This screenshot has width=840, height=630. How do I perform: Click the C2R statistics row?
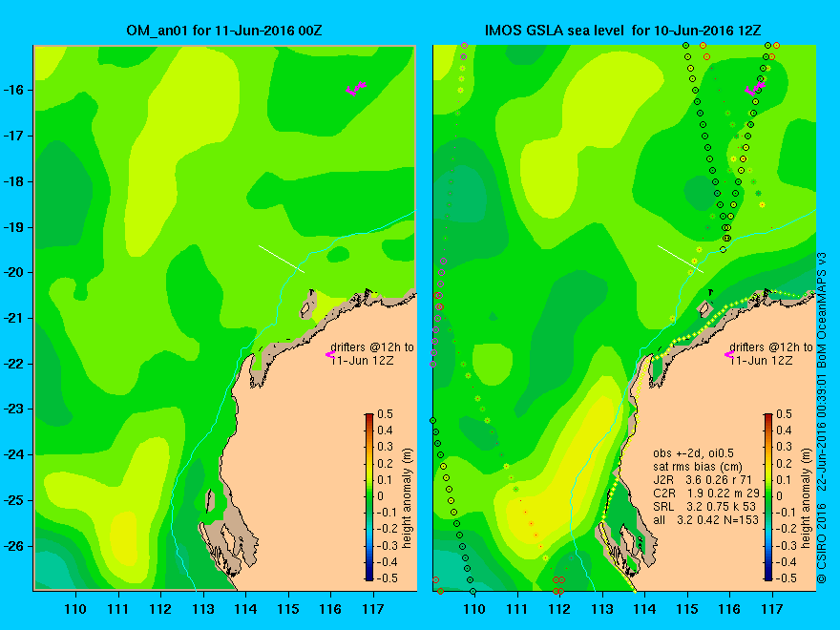(x=706, y=493)
